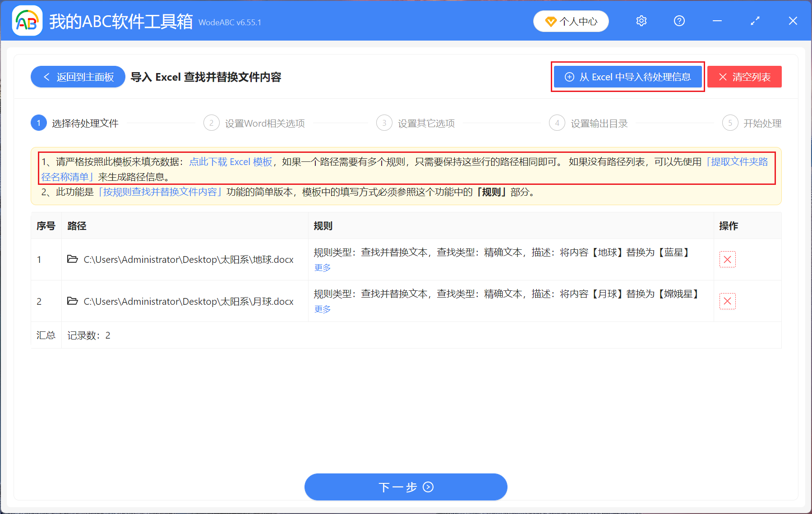812x514 pixels.
Task: Click plus icon on Excel import button
Action: (569, 77)
